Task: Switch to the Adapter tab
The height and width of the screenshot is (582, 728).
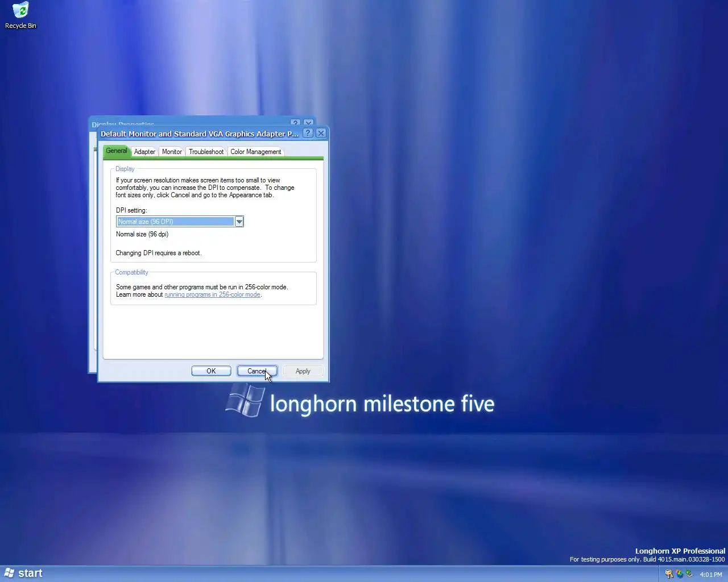Action: (144, 152)
